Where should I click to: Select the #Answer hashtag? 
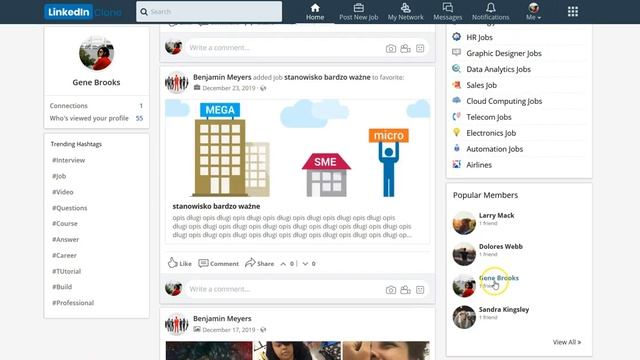66,240
